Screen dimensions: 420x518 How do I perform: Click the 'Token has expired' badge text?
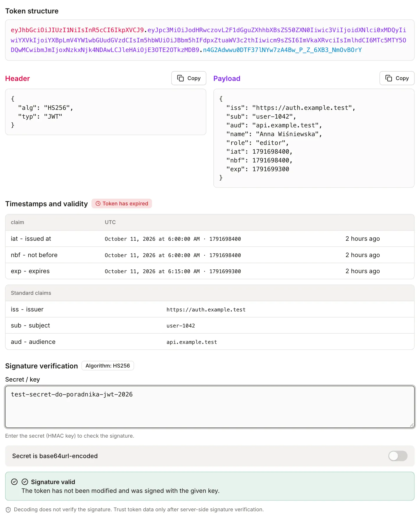point(125,204)
